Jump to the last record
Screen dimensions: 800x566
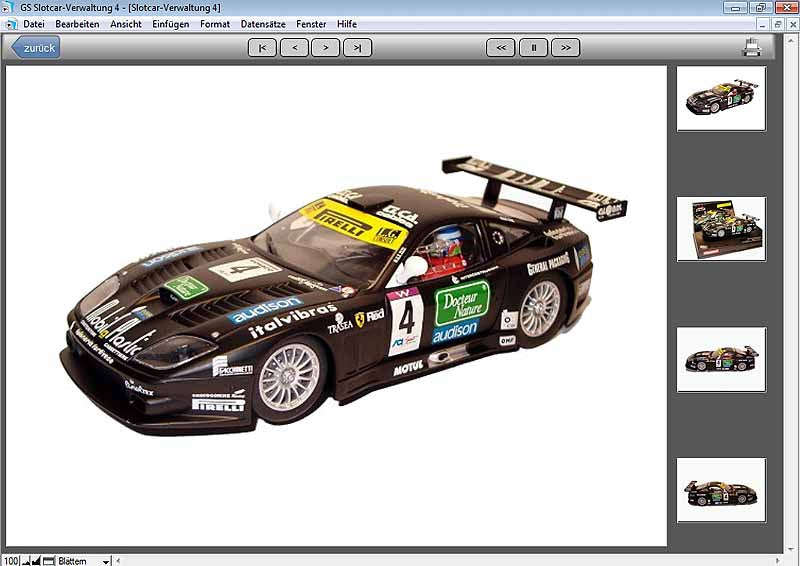point(357,47)
